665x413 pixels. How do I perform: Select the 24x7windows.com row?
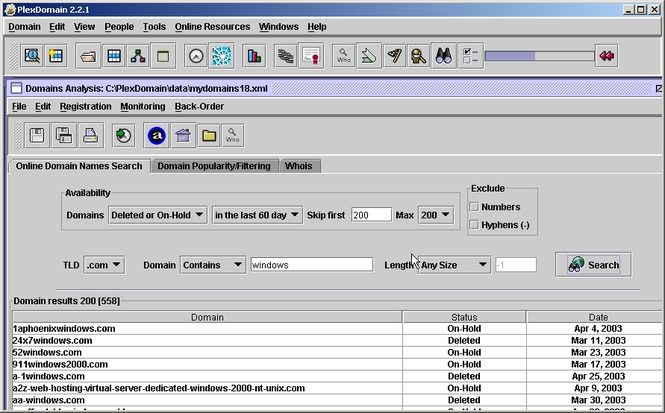tap(337, 340)
